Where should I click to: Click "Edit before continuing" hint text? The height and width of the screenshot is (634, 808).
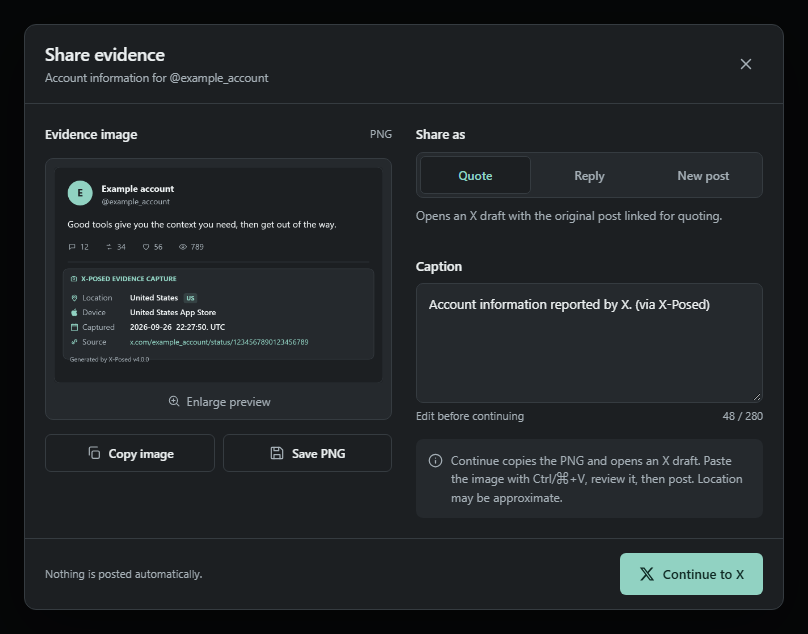(x=470, y=416)
